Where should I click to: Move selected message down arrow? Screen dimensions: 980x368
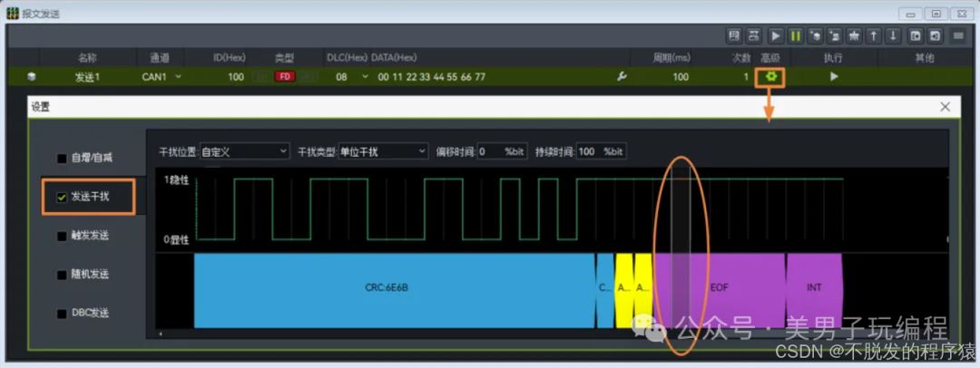[x=893, y=36]
